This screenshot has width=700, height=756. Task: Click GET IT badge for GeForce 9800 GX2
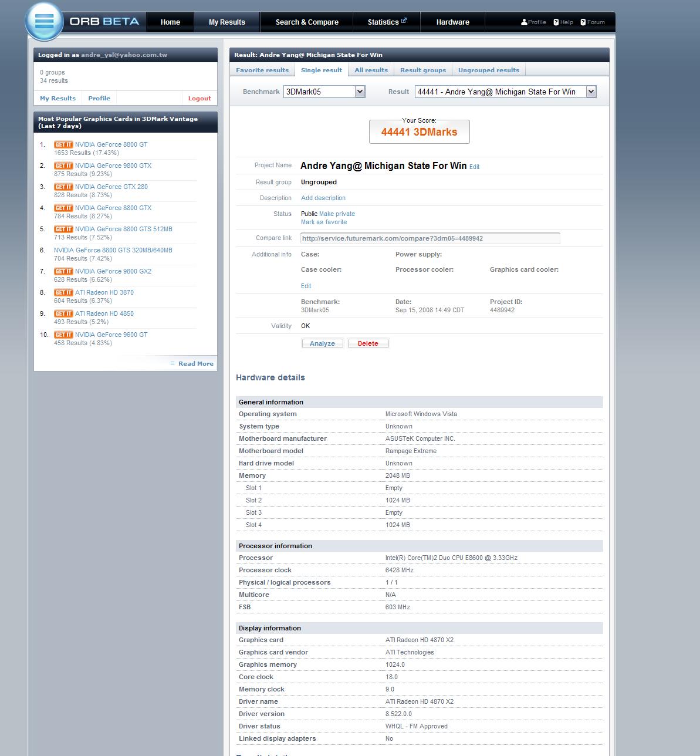click(x=63, y=271)
